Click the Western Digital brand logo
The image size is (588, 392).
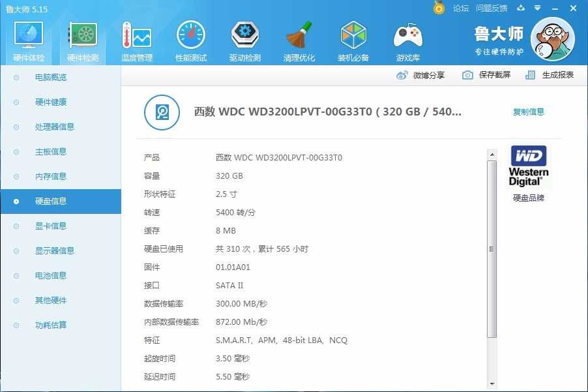529,166
